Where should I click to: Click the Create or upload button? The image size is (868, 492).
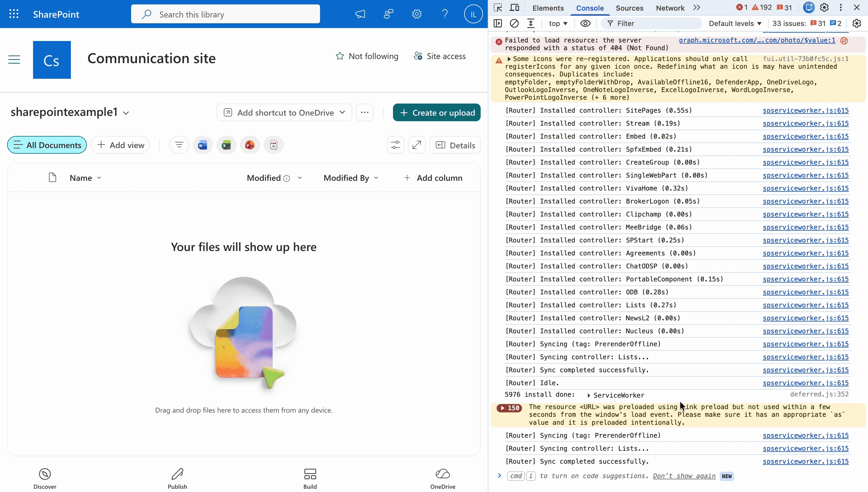coord(437,112)
